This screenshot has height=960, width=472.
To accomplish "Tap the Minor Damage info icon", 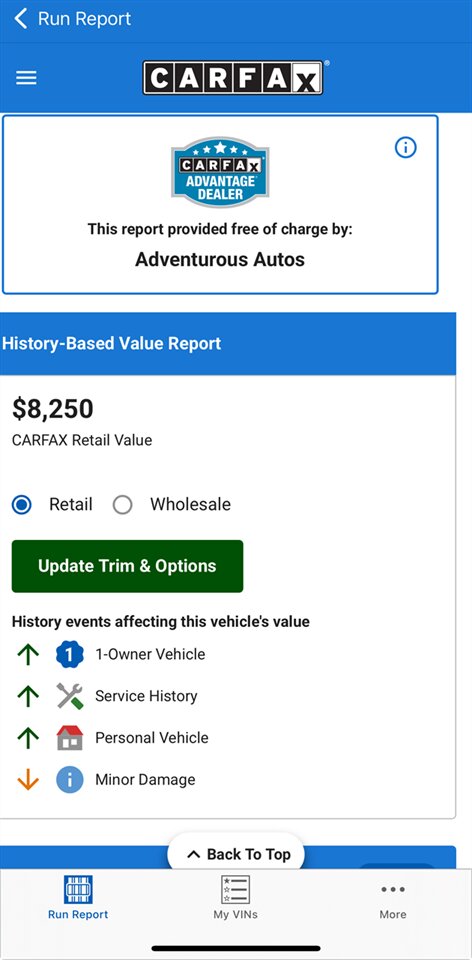I will click(x=69, y=779).
